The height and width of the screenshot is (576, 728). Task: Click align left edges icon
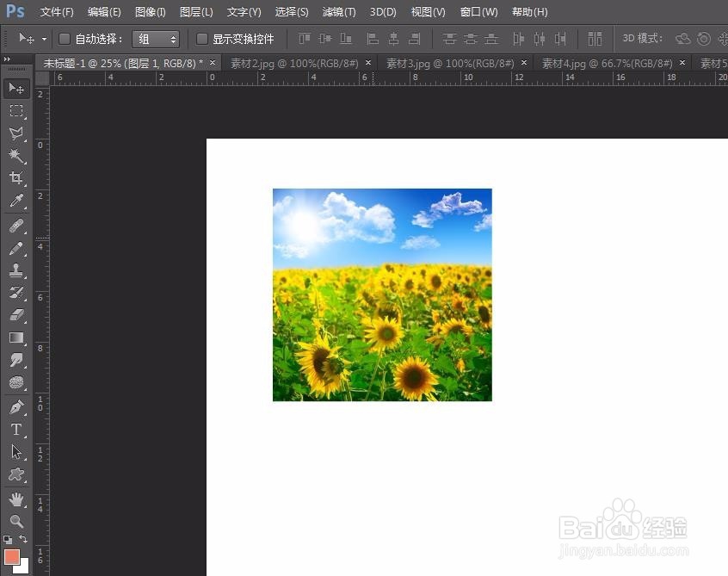click(373, 39)
